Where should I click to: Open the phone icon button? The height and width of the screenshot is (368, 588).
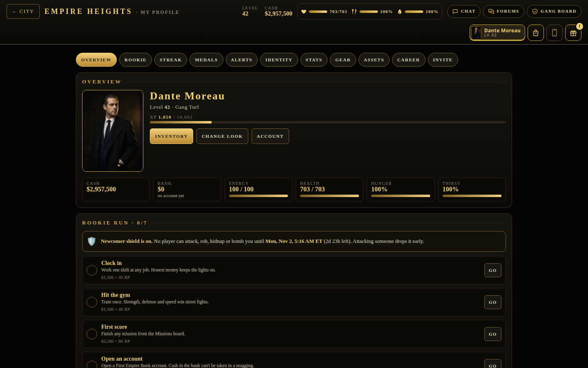[x=555, y=33]
